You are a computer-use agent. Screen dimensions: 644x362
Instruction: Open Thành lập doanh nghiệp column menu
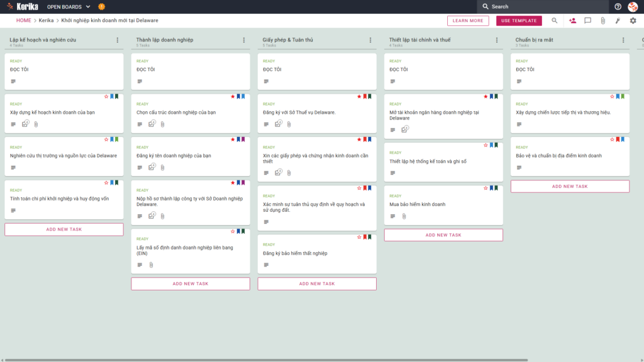[244, 40]
